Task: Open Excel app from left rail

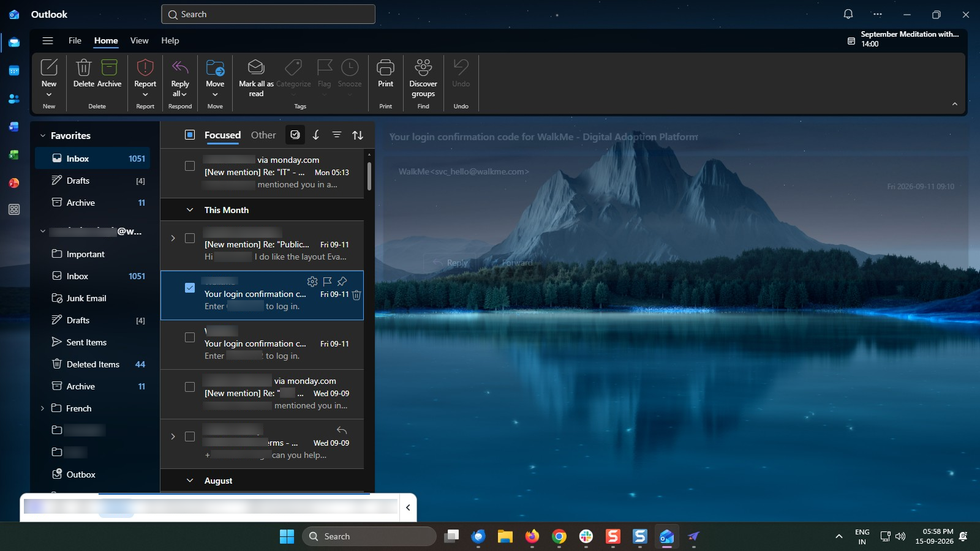Action: (x=14, y=155)
